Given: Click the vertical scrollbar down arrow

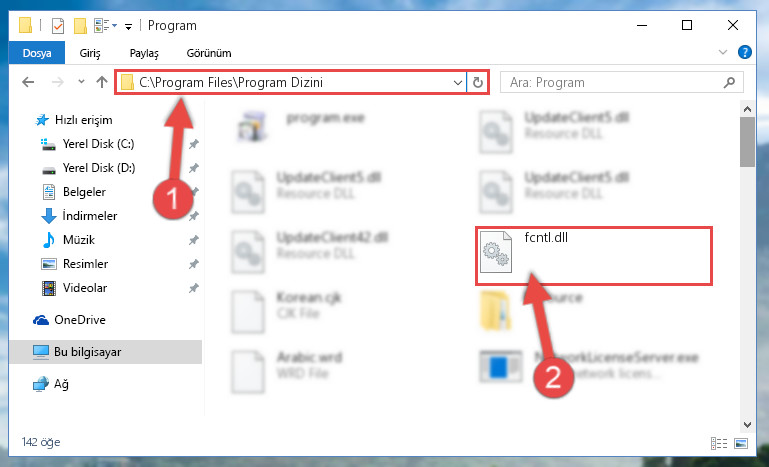Looking at the screenshot, I should 747,425.
